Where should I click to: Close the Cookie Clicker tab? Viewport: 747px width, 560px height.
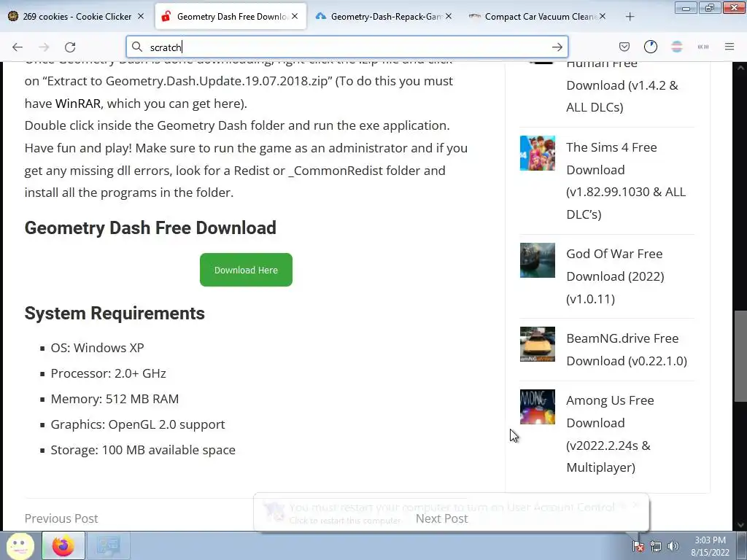tap(141, 16)
